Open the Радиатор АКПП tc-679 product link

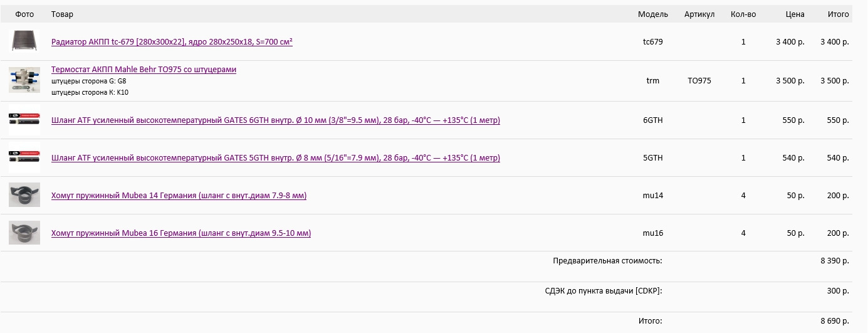[x=172, y=42]
